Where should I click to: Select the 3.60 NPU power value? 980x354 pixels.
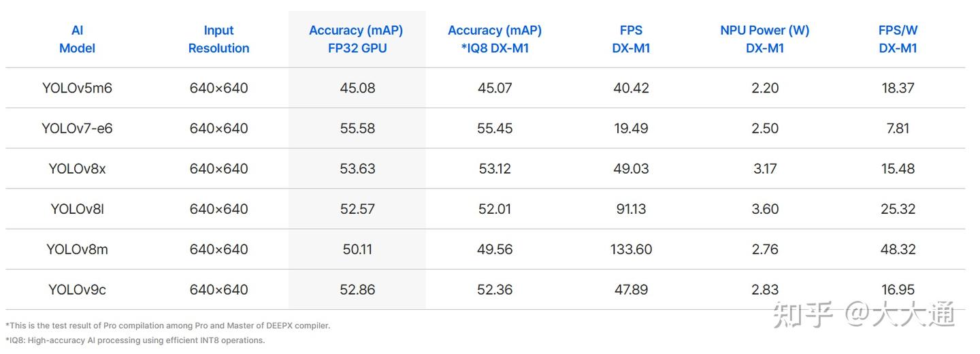tap(765, 209)
